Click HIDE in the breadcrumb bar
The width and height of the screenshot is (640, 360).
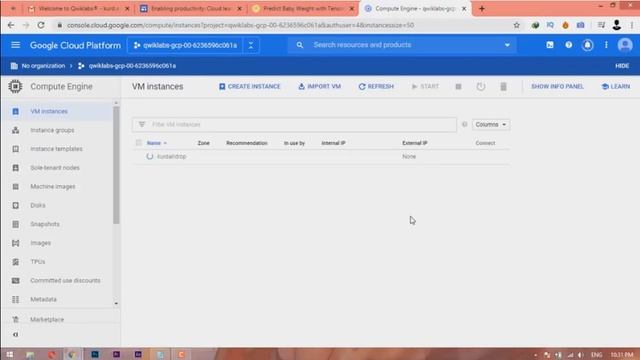click(622, 66)
